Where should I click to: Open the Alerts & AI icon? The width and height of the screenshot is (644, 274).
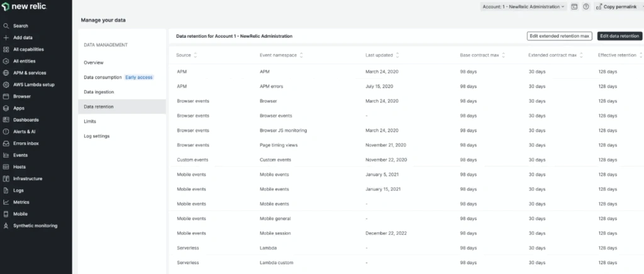tap(6, 132)
